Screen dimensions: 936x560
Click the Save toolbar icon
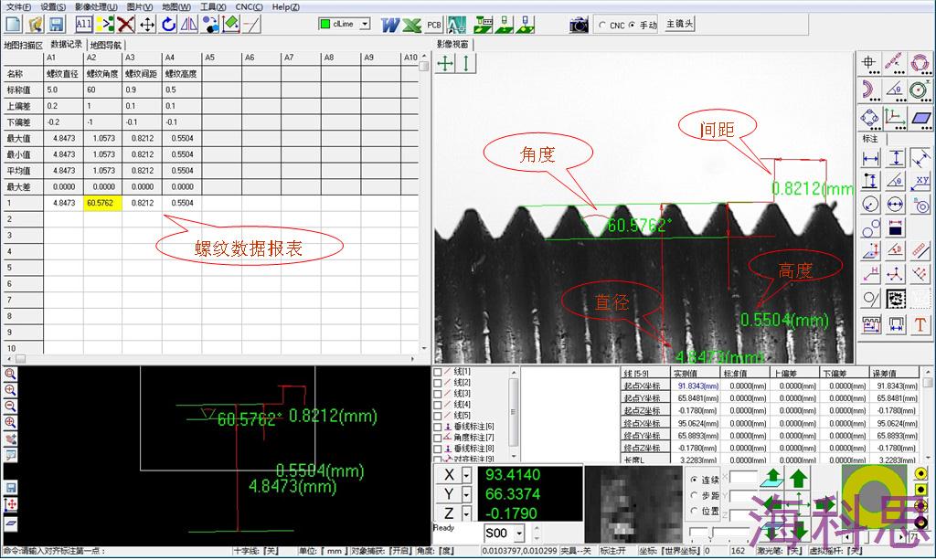[57, 25]
